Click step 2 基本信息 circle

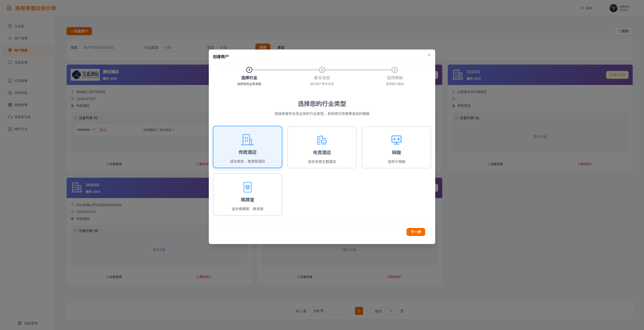click(322, 70)
